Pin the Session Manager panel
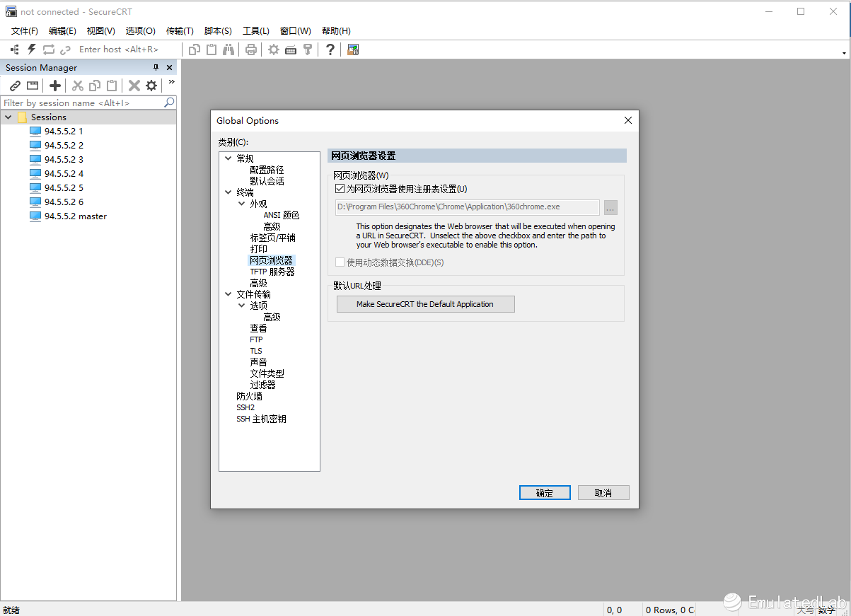The width and height of the screenshot is (851, 616). 156,67
